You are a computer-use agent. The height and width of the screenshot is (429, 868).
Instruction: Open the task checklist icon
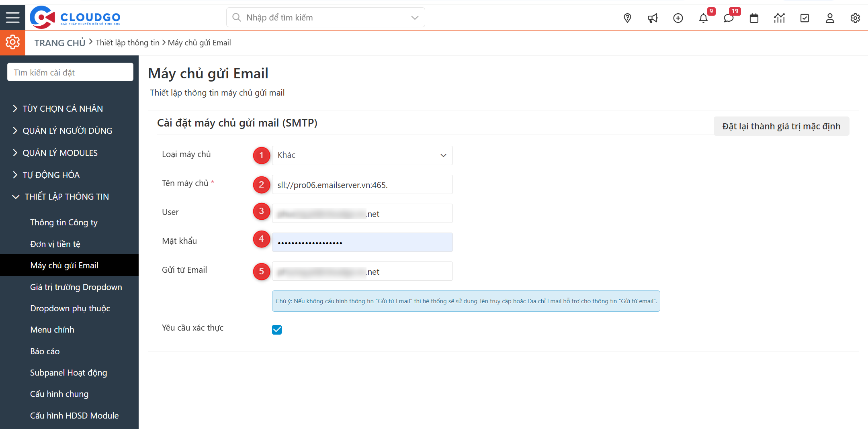click(805, 18)
